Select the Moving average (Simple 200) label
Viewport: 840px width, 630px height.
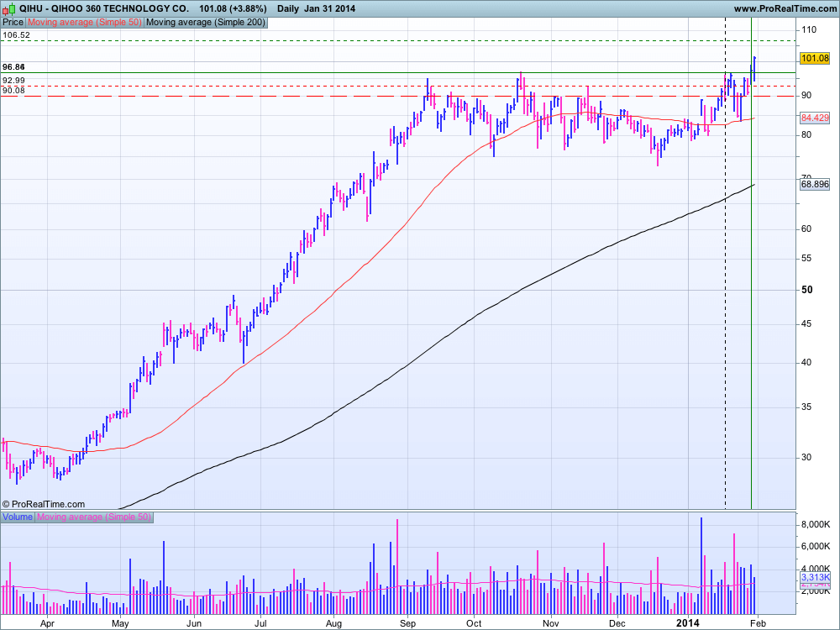click(x=206, y=23)
